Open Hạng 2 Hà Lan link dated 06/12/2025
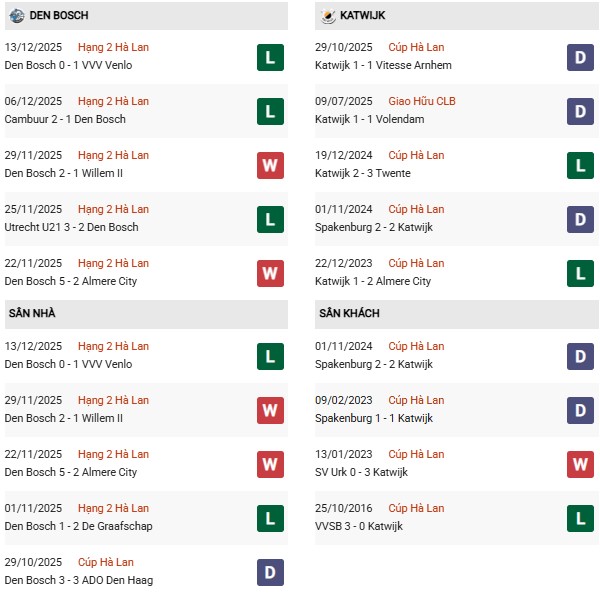Screen dimensions: 600x594 (113, 101)
